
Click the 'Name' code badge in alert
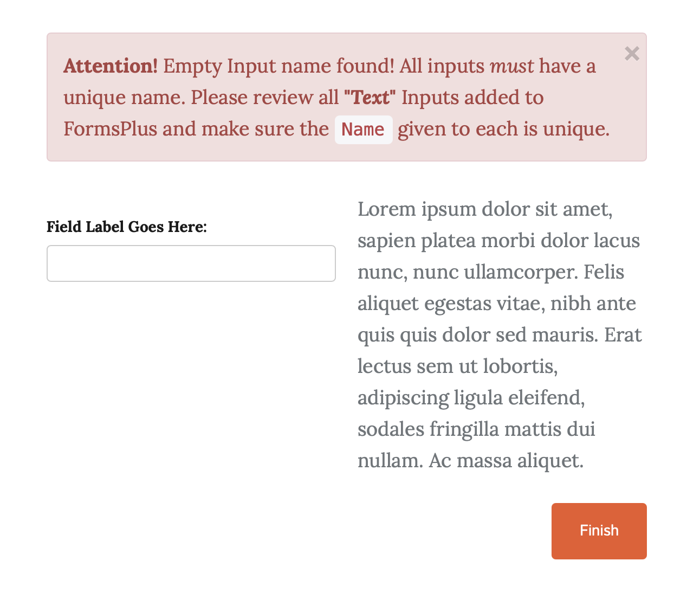click(364, 130)
